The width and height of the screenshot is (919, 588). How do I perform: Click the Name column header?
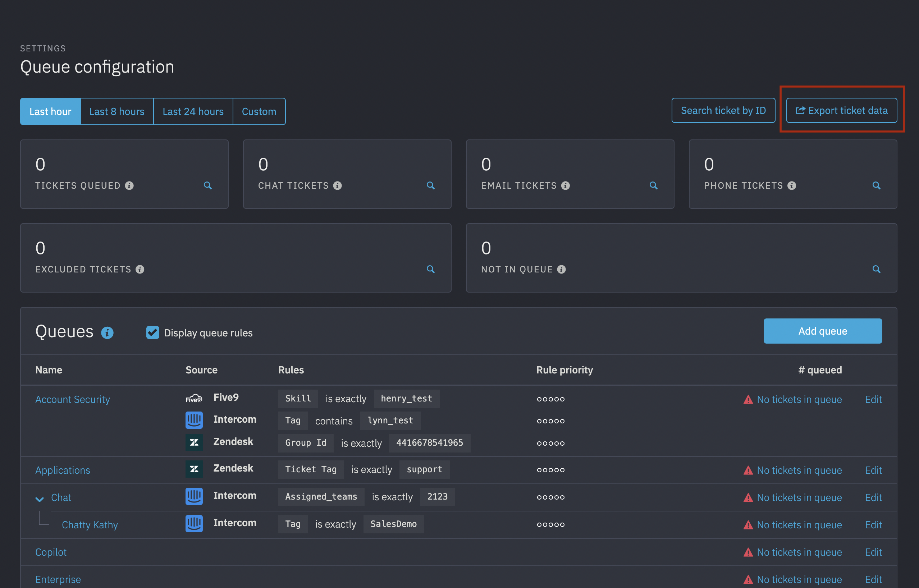coord(49,370)
